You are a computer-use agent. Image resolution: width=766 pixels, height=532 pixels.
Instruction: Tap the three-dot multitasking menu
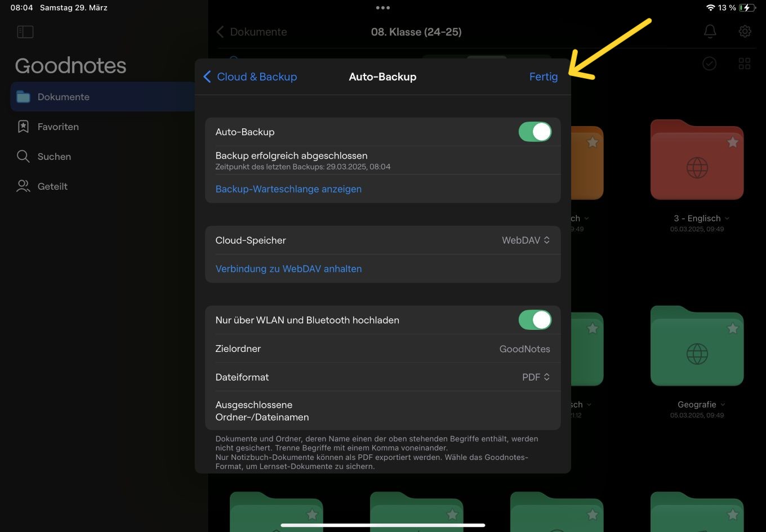pyautogui.click(x=382, y=8)
